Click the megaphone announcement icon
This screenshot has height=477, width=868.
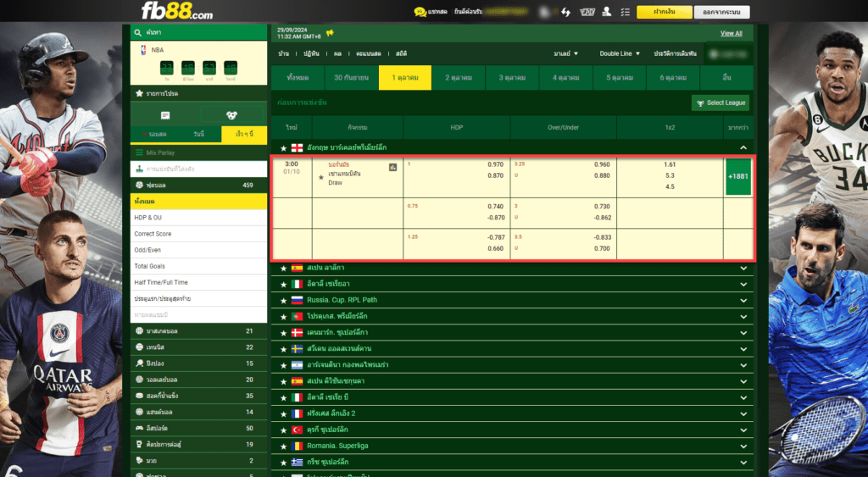pos(330,33)
